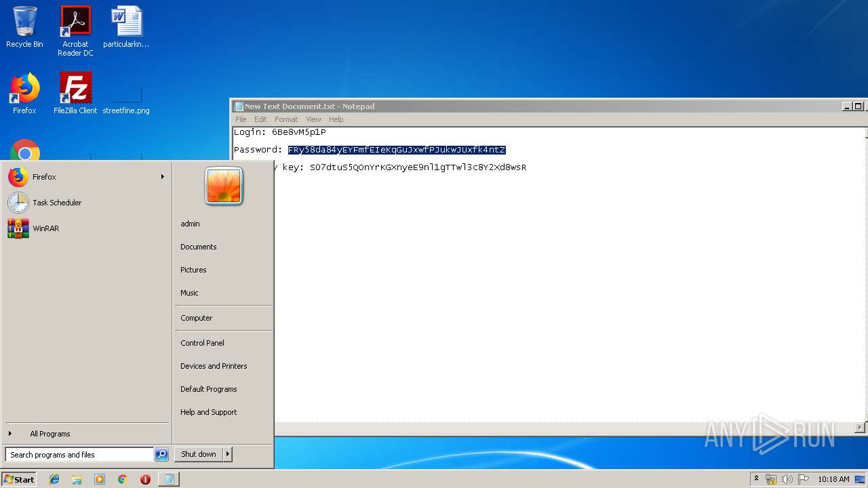Click the highlighted password string in Notepad
Image resolution: width=868 pixels, height=488 pixels.
pos(397,150)
